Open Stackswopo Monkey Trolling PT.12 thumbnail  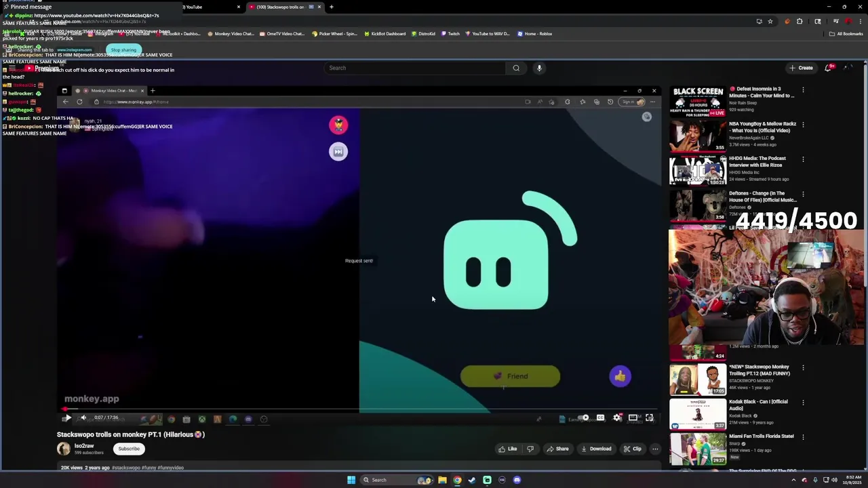[x=698, y=379]
